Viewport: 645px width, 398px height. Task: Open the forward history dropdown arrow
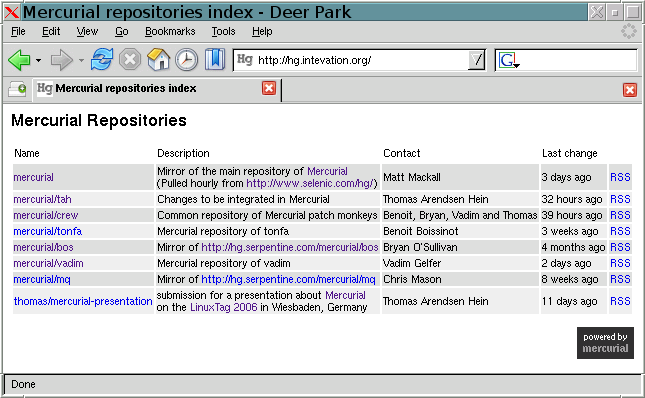click(x=81, y=60)
